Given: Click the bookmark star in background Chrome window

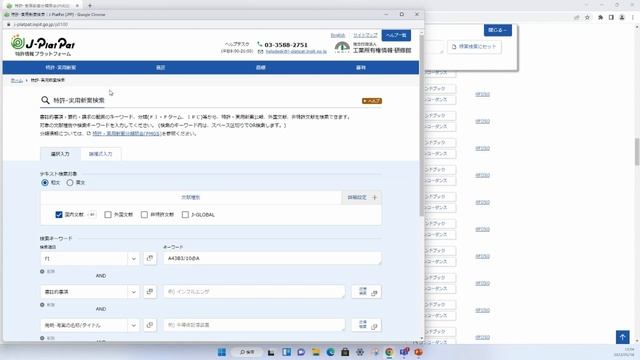Looking at the screenshot, I should click(x=587, y=18).
